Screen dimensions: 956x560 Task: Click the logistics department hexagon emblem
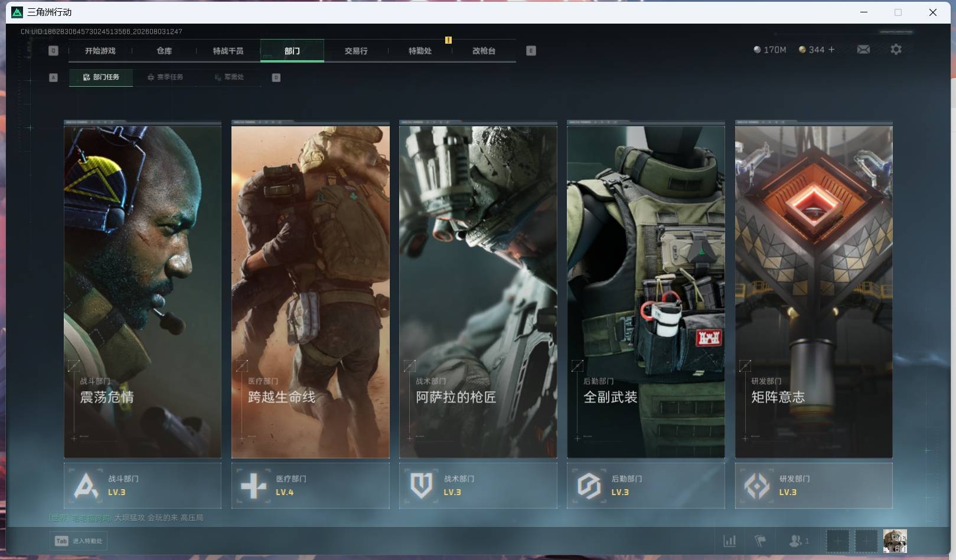(x=589, y=486)
